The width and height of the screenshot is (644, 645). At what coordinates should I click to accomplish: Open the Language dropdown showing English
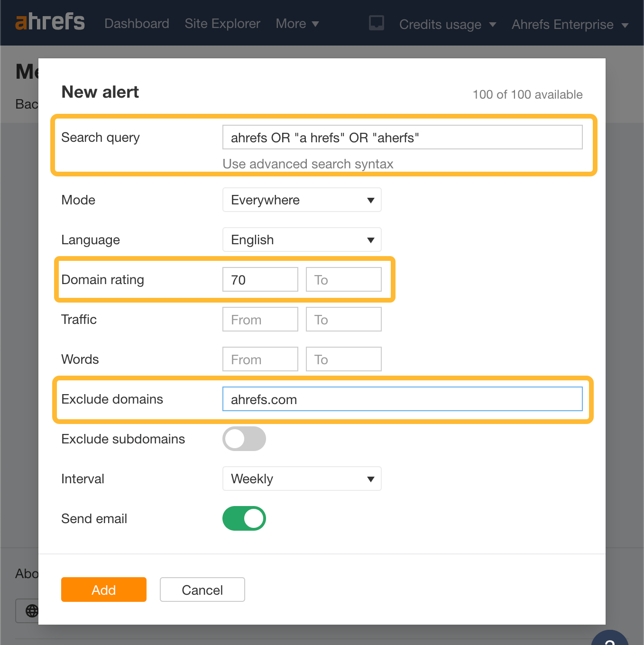(x=302, y=240)
